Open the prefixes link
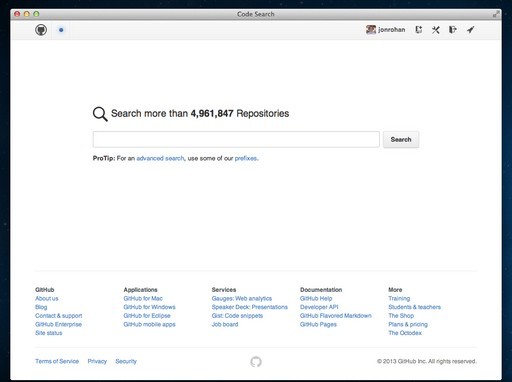The height and width of the screenshot is (382, 512). pyautogui.click(x=246, y=158)
